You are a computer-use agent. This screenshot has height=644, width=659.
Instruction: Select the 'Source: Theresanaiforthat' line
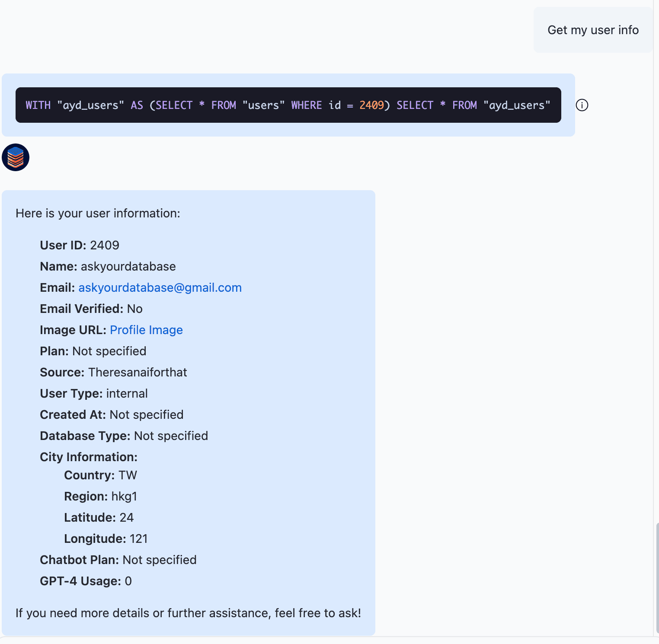click(x=113, y=372)
